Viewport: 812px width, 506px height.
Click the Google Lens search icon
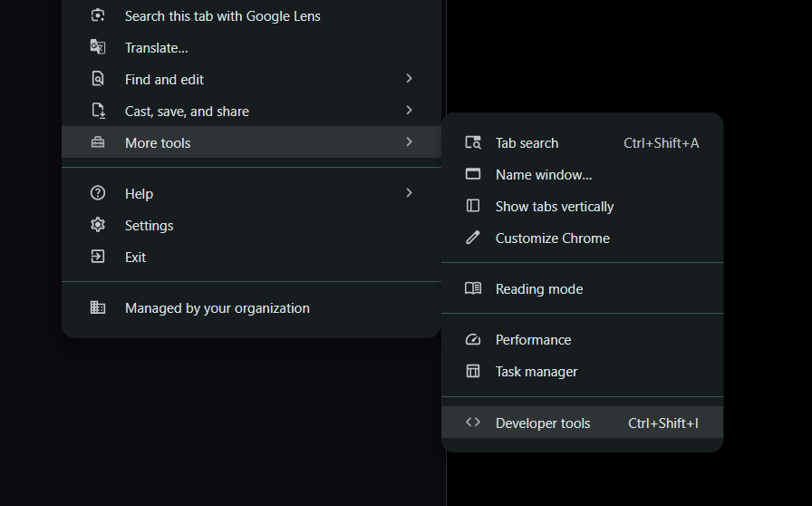(x=98, y=15)
